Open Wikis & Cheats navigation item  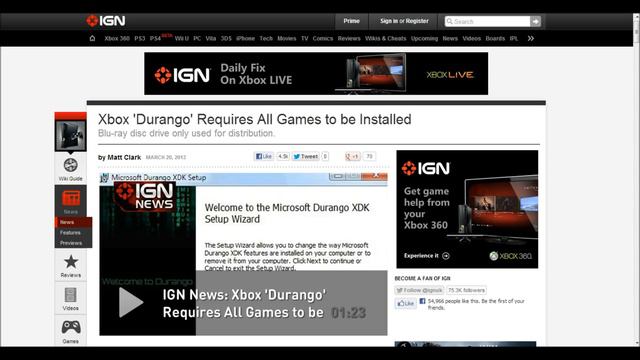pyautogui.click(x=386, y=38)
